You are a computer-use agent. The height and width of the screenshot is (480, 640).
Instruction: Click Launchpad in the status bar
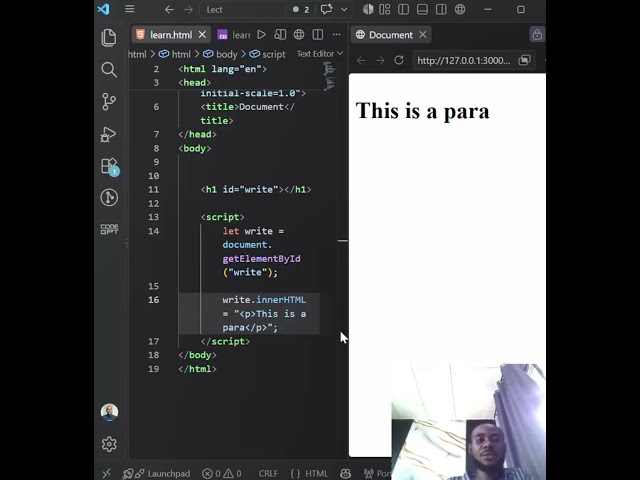point(157,473)
